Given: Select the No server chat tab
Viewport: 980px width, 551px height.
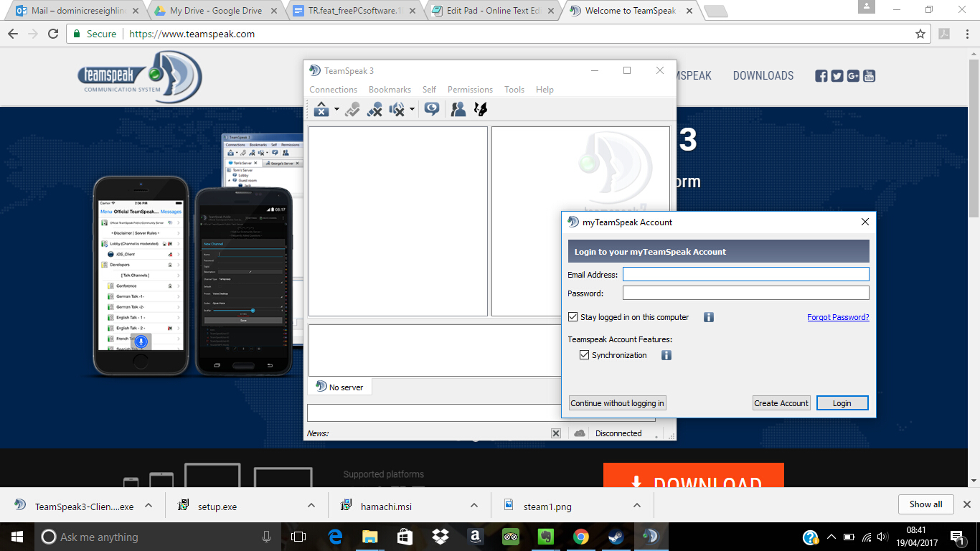Looking at the screenshot, I should pos(339,387).
